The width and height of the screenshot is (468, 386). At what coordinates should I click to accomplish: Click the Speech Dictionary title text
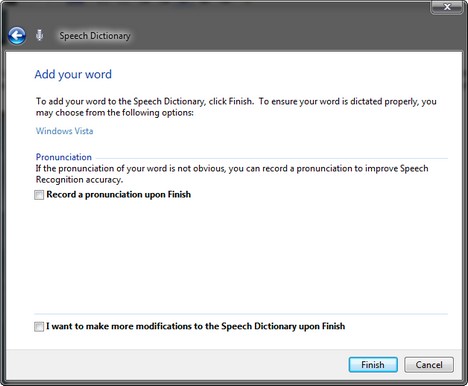(95, 36)
